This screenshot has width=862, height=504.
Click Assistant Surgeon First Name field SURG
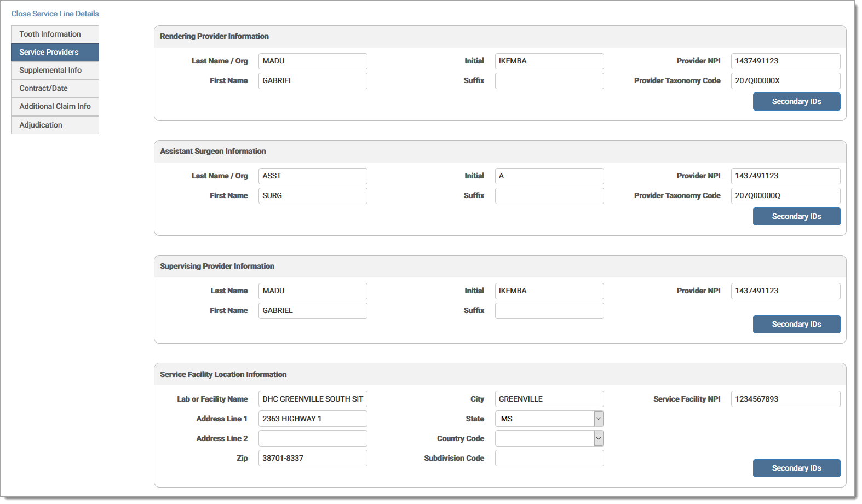coord(313,196)
